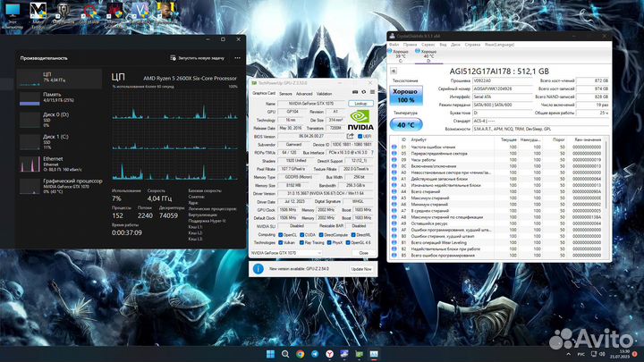The height and width of the screenshot is (362, 644).
Task: Toggle the Vulkan checkbox
Action: coord(281,242)
